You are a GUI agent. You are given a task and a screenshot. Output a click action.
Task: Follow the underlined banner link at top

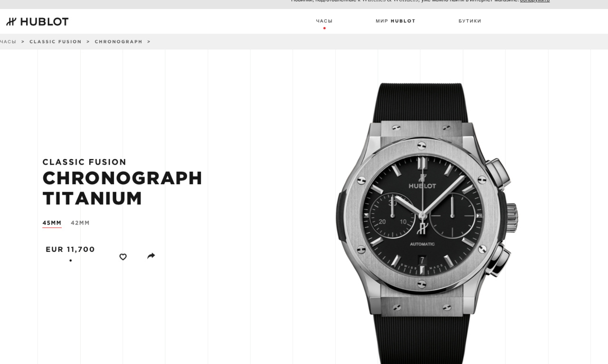(x=535, y=1)
